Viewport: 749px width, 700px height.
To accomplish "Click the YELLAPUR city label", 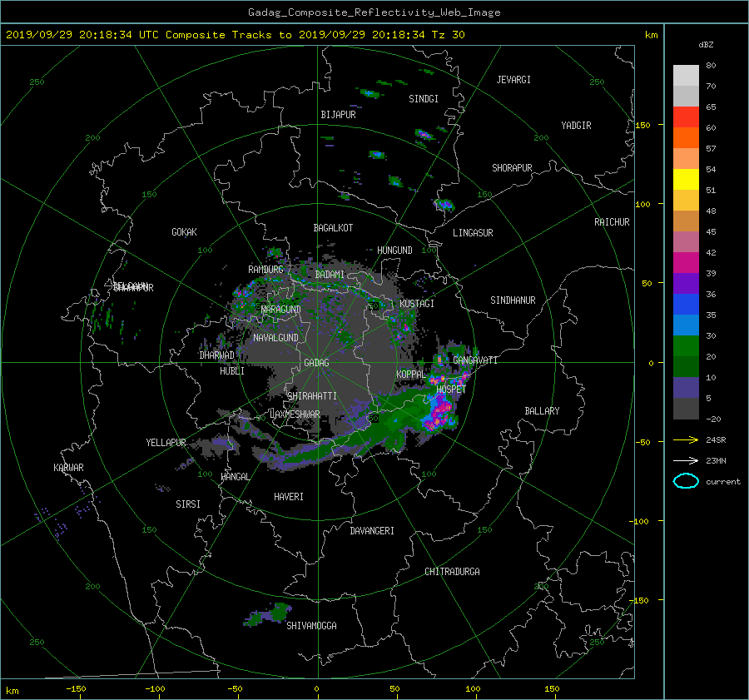I will (166, 443).
